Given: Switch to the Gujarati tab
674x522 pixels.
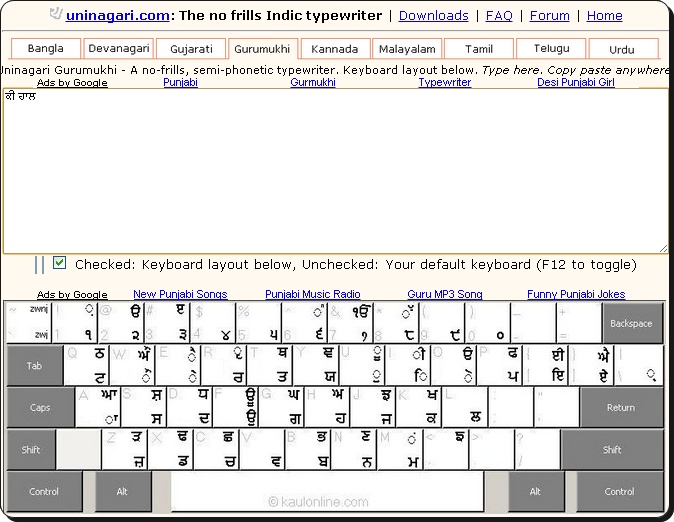Looking at the screenshot, I should click(191, 49).
